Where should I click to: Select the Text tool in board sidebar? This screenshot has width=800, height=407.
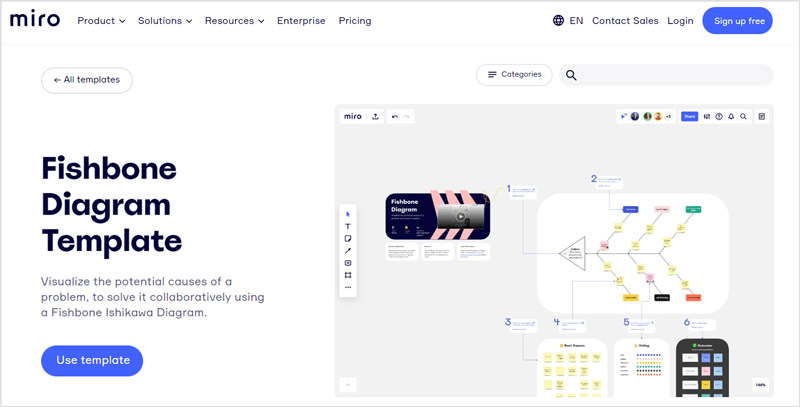tap(348, 226)
